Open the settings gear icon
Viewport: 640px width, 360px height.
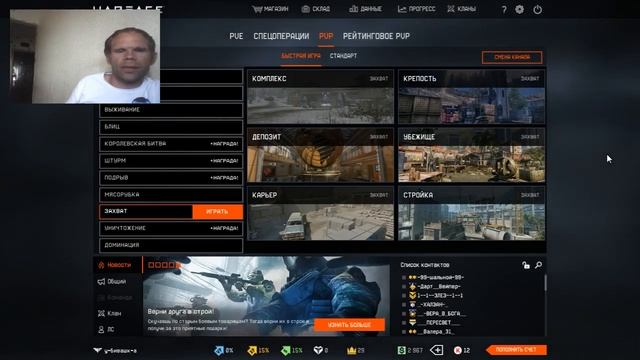point(519,9)
